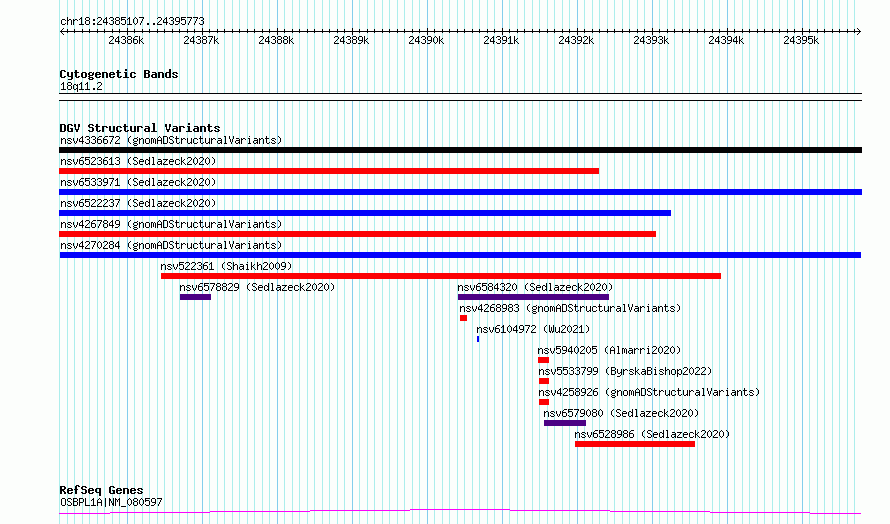The height and width of the screenshot is (524, 890).
Task: Click the ruler's right arrow end
Action: coord(859,32)
